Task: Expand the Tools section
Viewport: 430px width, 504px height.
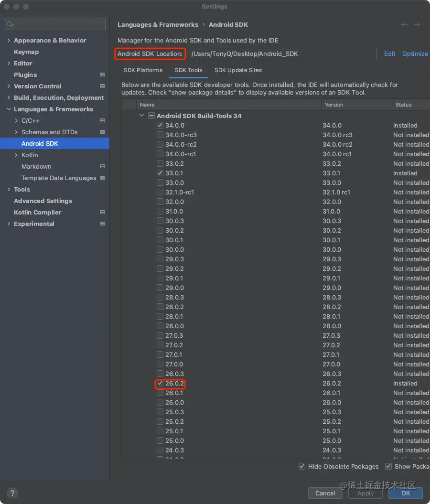Action: point(9,189)
